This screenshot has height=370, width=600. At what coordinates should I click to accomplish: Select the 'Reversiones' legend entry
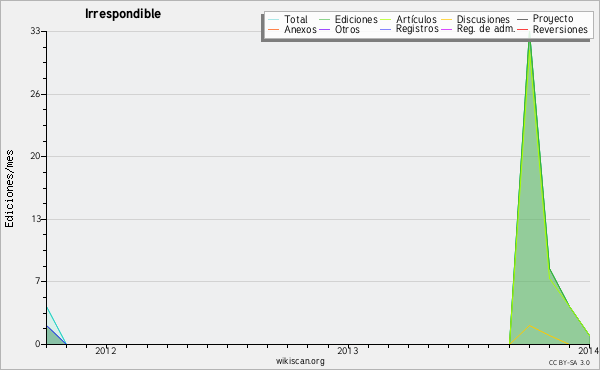coord(560,29)
